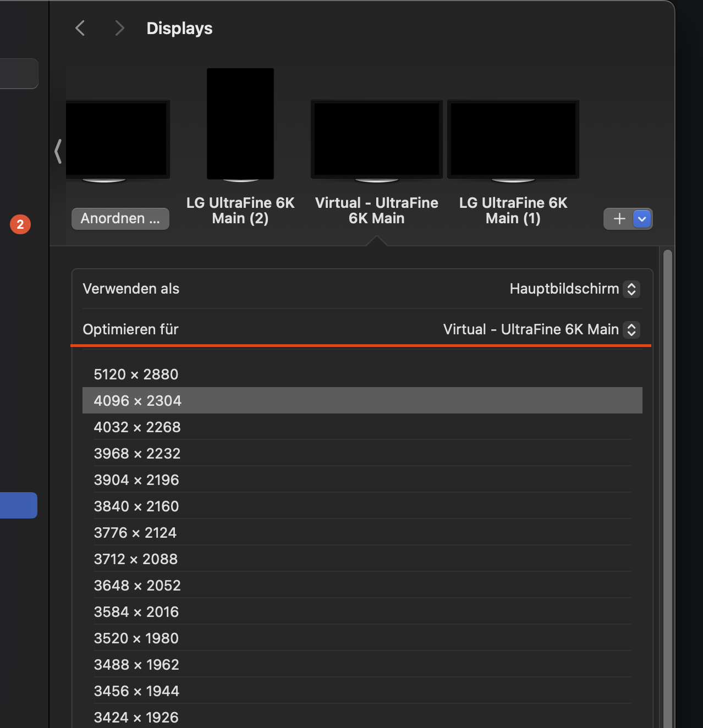Click the sidebar search field at top left
Screen dimensions: 703x728
coord(18,74)
